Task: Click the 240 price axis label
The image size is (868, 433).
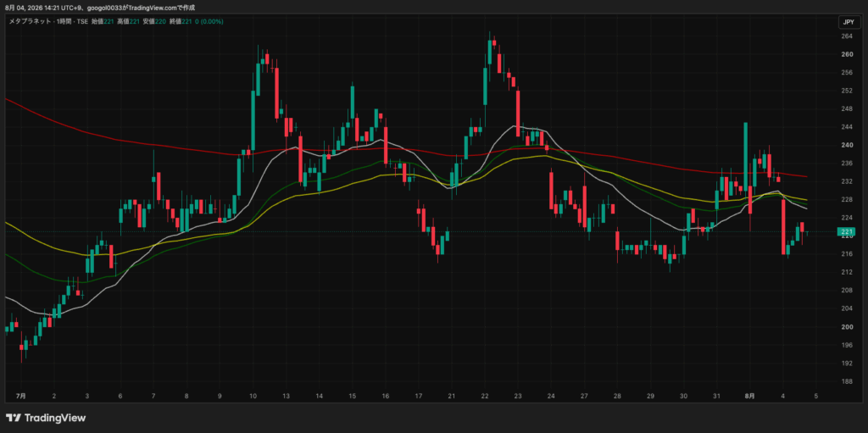Action: (847, 145)
